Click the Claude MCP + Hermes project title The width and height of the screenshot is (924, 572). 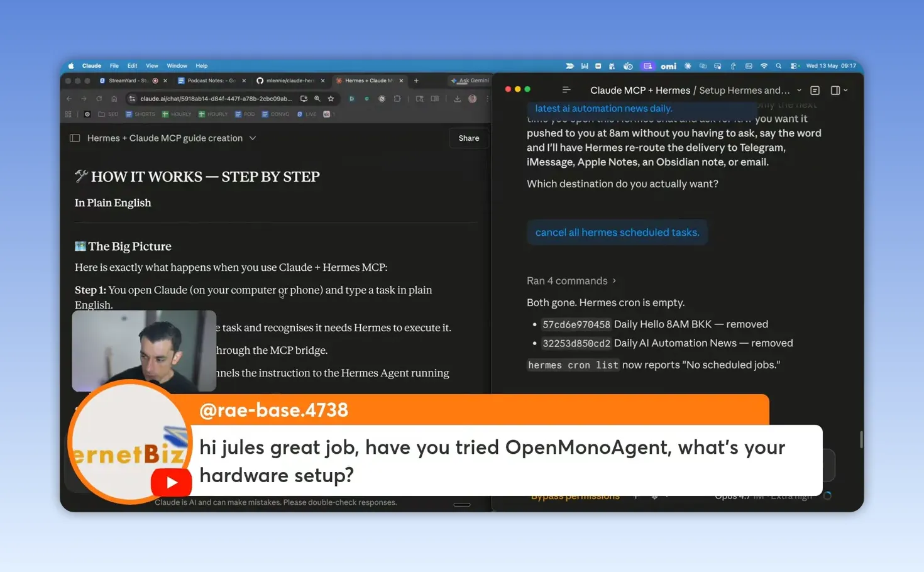click(640, 91)
